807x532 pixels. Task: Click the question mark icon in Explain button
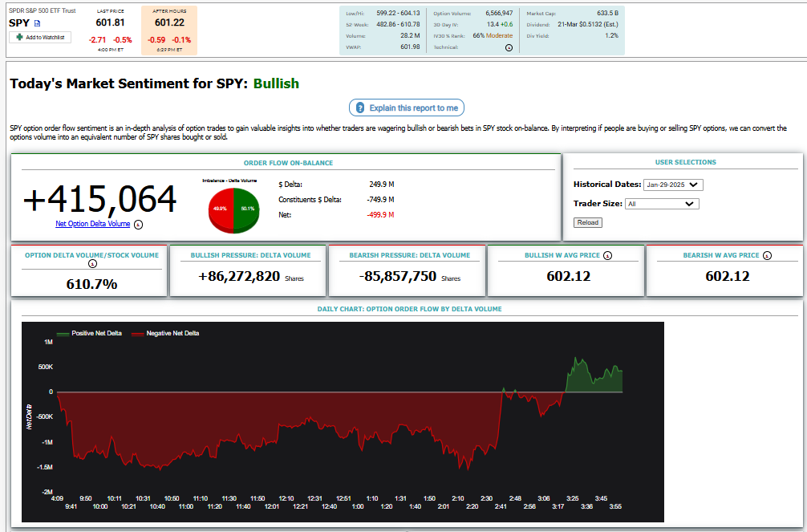click(360, 108)
